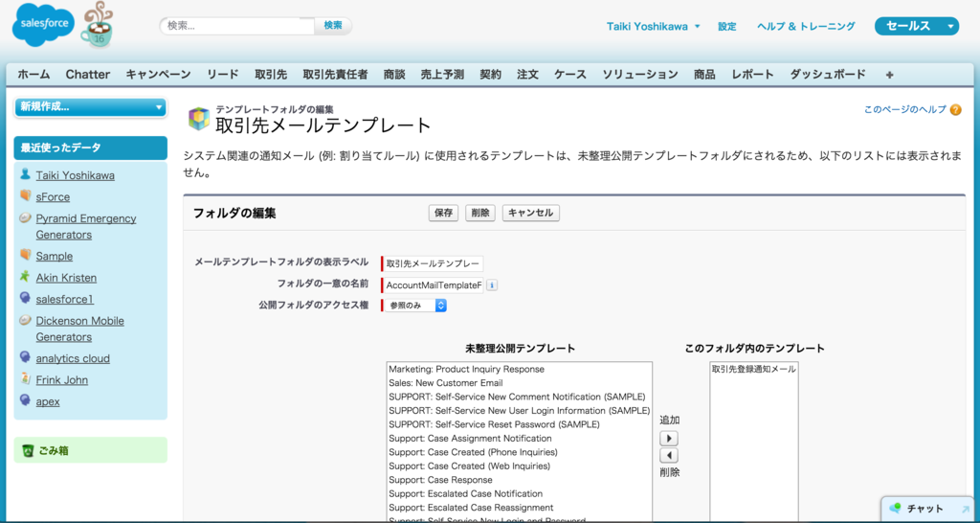Screen dimensions: 980x523
Task: Go to the 契約 tab
Action: 491,75
